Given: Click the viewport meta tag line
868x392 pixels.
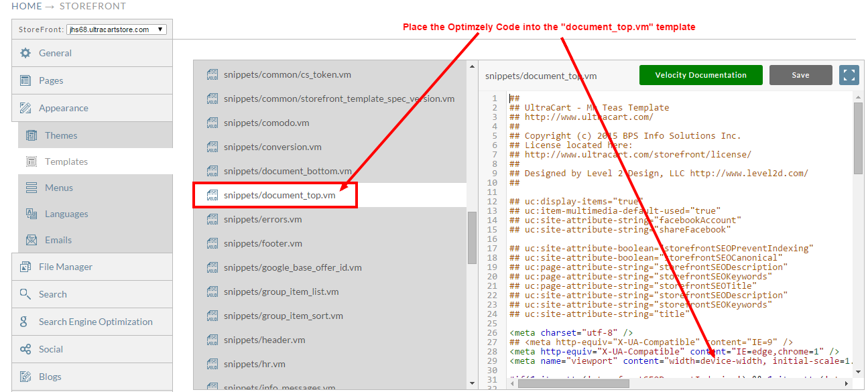Looking at the screenshot, I should point(681,361).
